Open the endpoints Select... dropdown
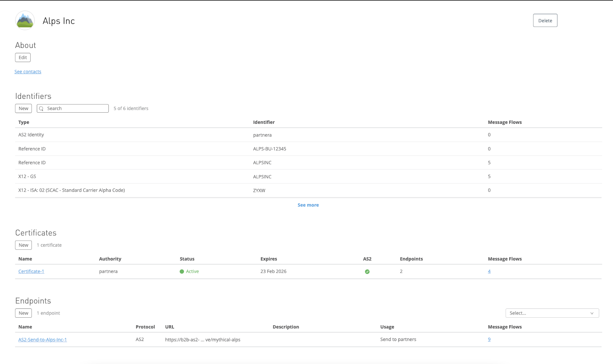613x364 pixels. pyautogui.click(x=552, y=313)
